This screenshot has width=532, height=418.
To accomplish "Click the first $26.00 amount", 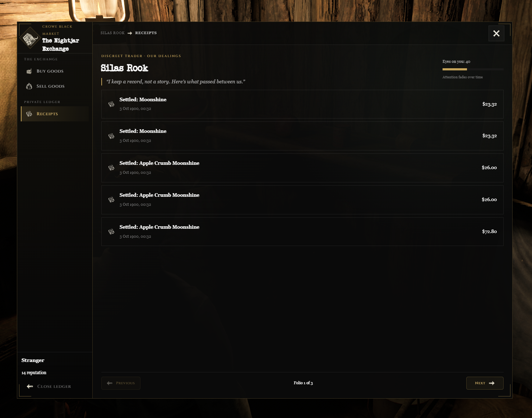I will click(x=489, y=168).
